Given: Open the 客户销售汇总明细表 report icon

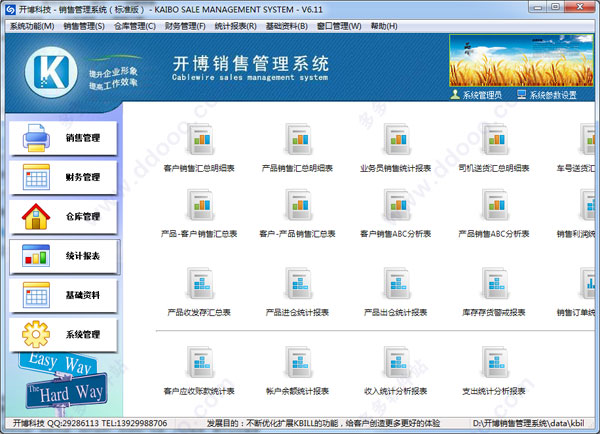Looking at the screenshot, I should (200, 139).
